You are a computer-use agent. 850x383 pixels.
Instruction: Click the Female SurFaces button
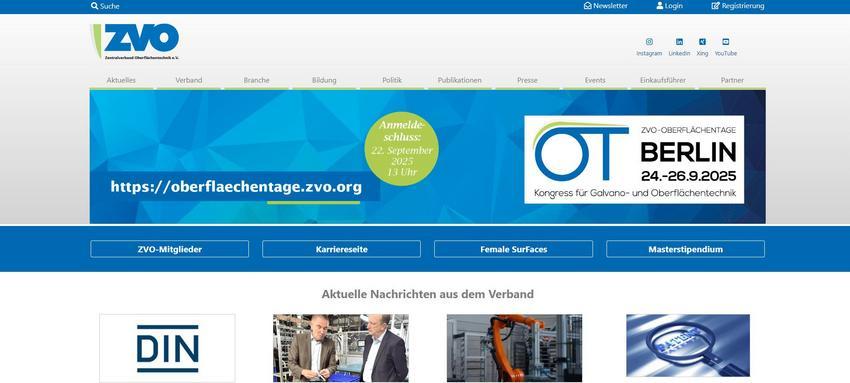[x=513, y=249]
